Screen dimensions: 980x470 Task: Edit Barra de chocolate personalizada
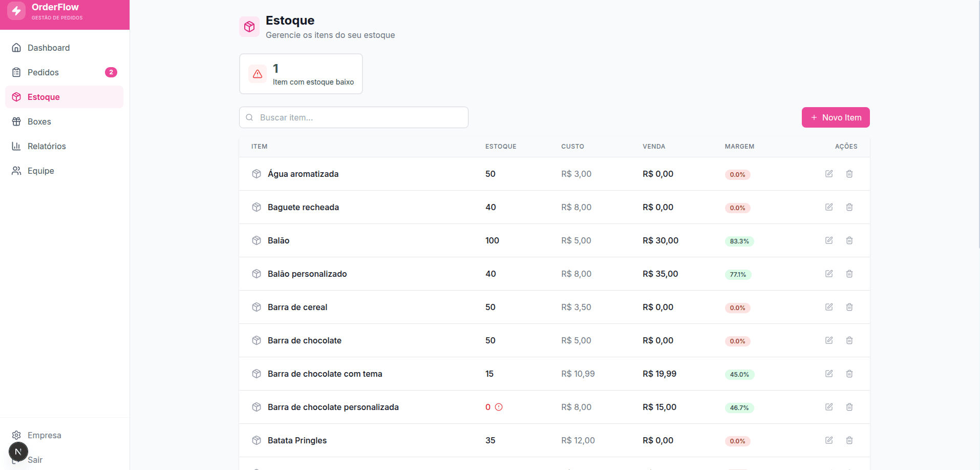[828, 407]
